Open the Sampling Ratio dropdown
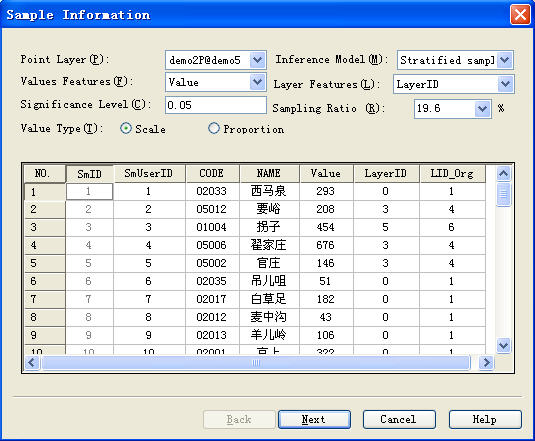 [482, 109]
